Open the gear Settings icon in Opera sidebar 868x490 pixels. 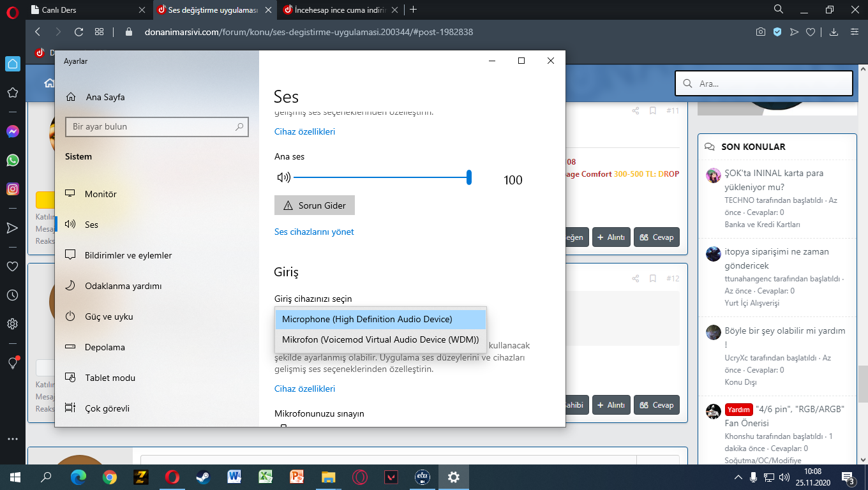[12, 324]
